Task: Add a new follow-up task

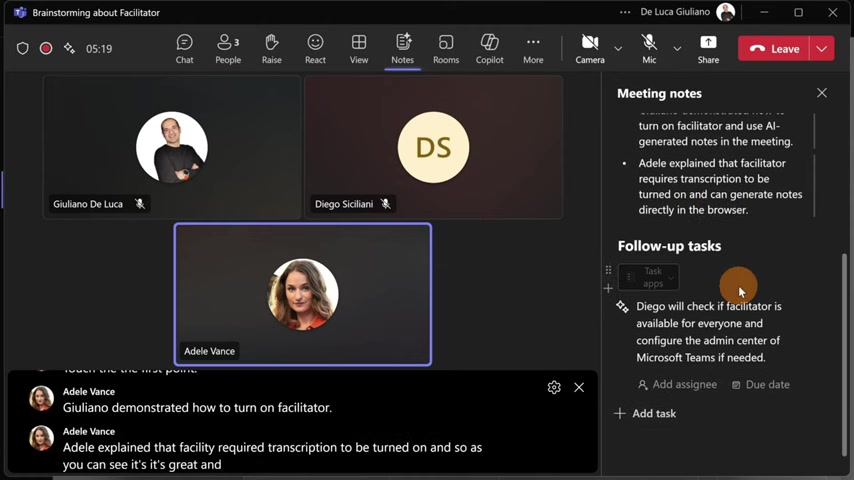Action: pyautogui.click(x=645, y=414)
